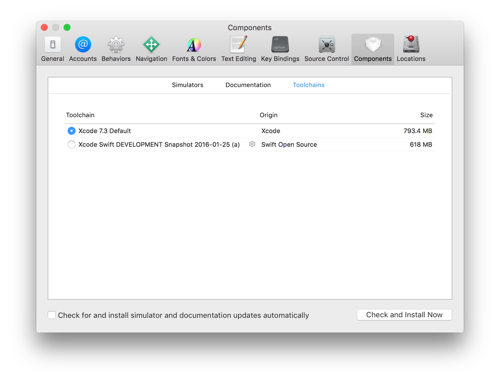This screenshot has width=500, height=381.
Task: Open the Locations preferences pane
Action: pyautogui.click(x=411, y=49)
